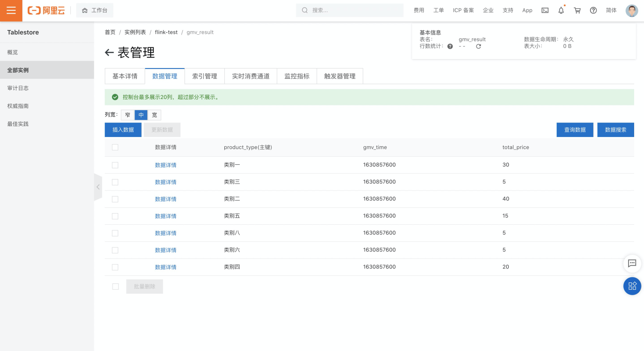Go to 实例列表 breadcrumb

click(x=135, y=32)
